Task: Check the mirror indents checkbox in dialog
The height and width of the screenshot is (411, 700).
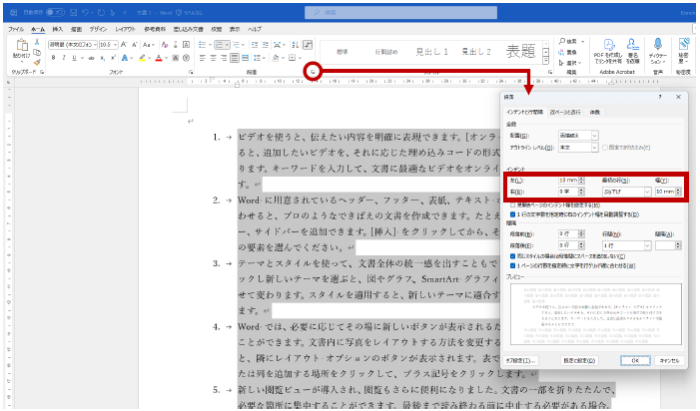Action: point(512,203)
